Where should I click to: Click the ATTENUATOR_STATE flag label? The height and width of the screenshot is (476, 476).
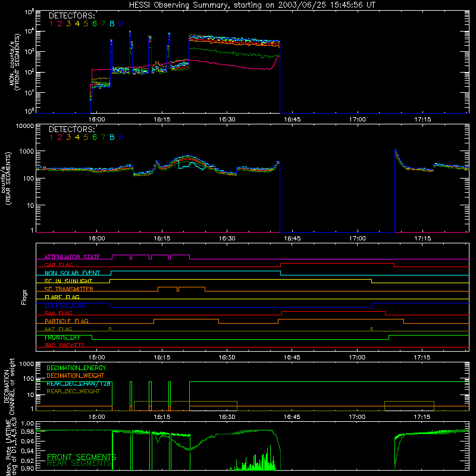pos(72,257)
